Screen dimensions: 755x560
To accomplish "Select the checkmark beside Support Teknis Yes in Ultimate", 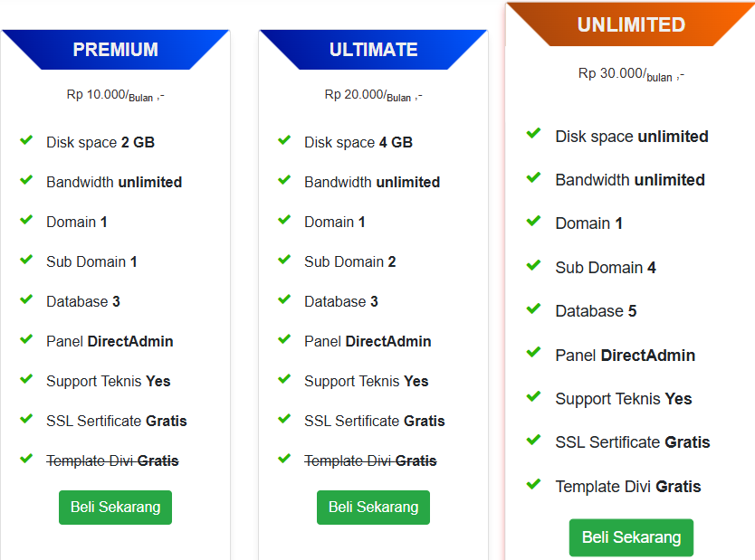I will coord(284,380).
